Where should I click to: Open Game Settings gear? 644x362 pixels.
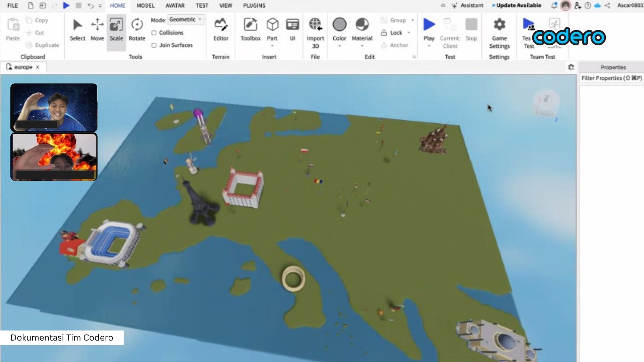click(x=499, y=33)
